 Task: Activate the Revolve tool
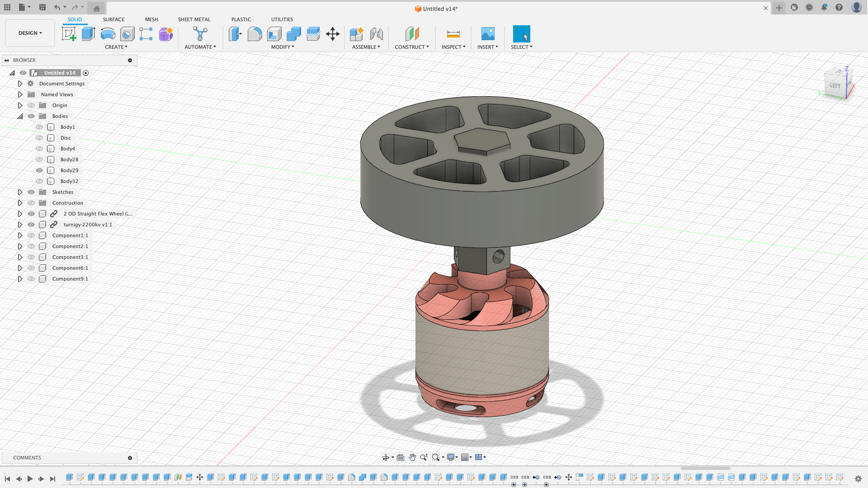(x=108, y=34)
